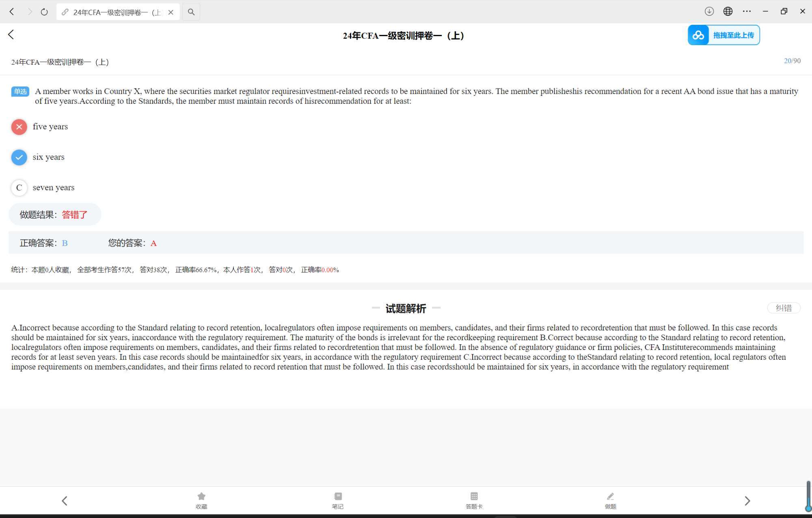Screen dimensions: 812x518
Task: Click the globe language icon
Action: click(728, 11)
